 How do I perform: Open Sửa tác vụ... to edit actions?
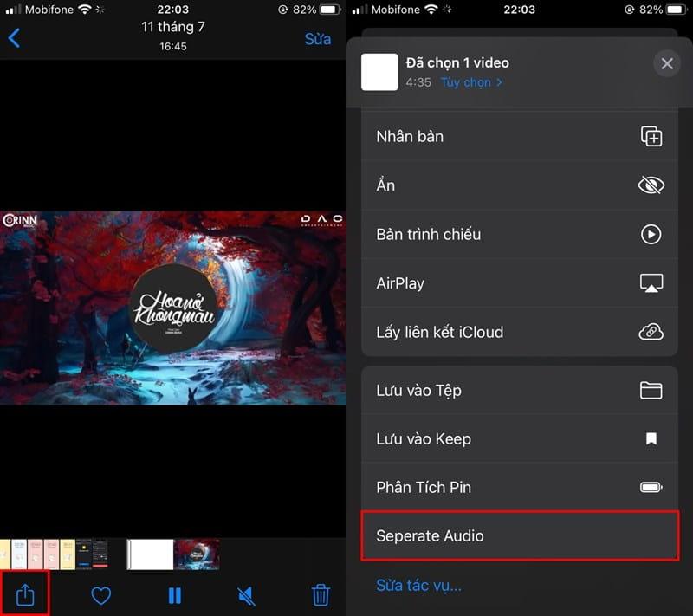click(x=418, y=585)
